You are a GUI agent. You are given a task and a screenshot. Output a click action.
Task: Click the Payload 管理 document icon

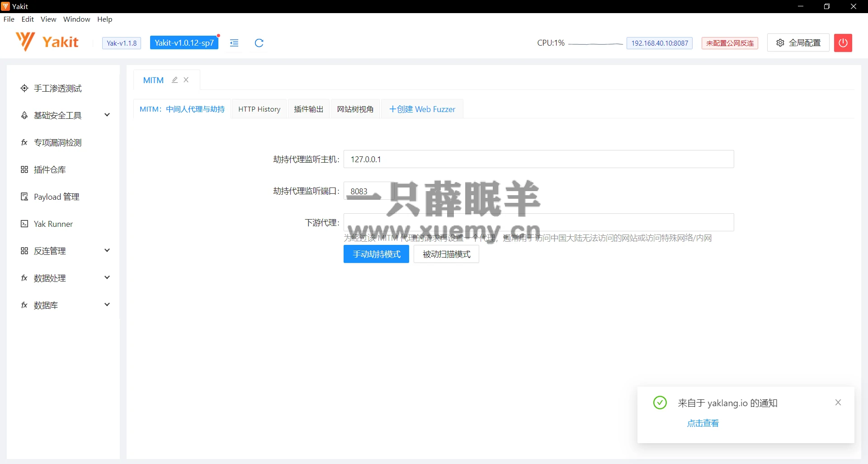24,197
